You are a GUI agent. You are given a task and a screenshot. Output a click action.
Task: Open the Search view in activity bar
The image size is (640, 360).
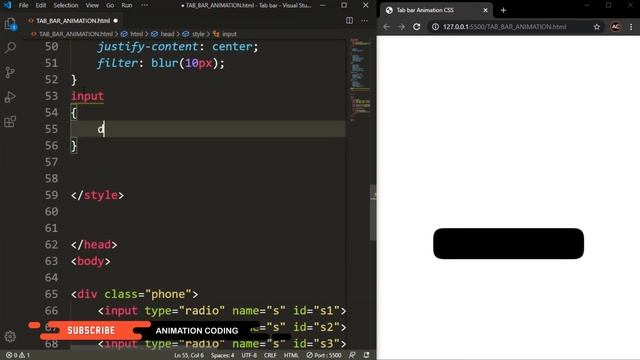tap(10, 48)
